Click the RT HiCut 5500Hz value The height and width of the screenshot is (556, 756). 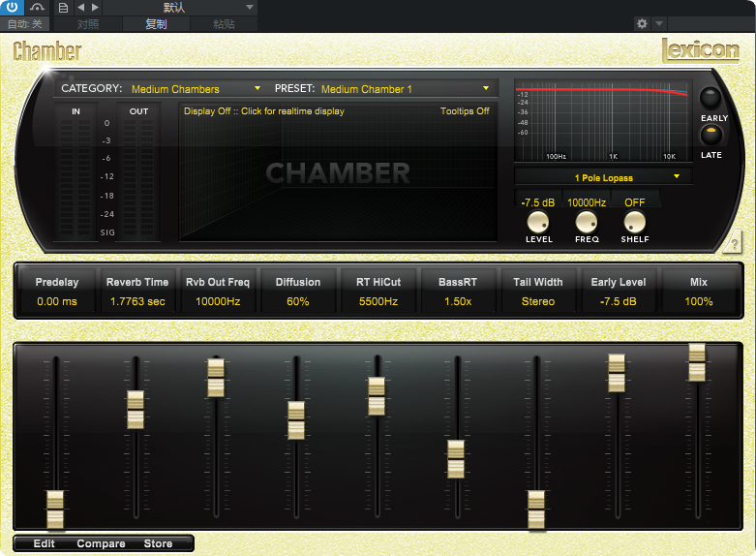[x=378, y=301]
